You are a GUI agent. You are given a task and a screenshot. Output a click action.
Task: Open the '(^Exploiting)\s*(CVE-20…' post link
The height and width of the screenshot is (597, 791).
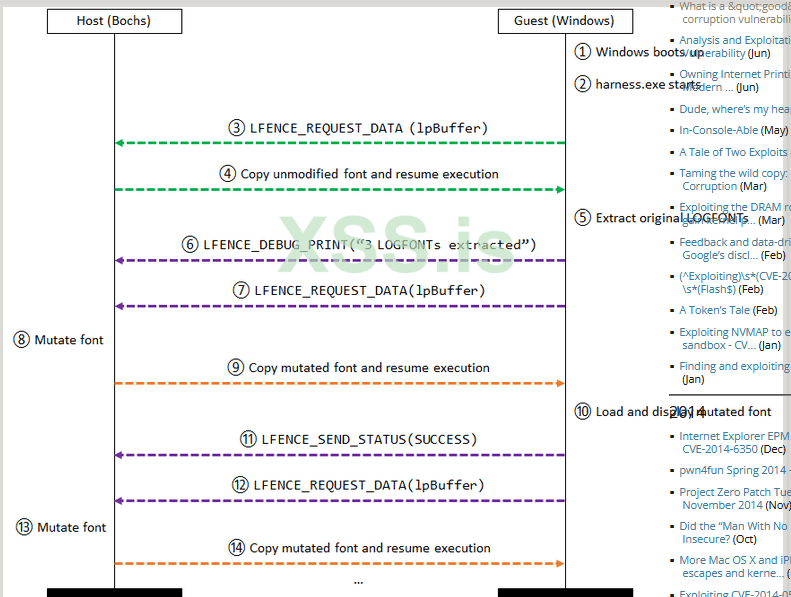click(x=734, y=283)
